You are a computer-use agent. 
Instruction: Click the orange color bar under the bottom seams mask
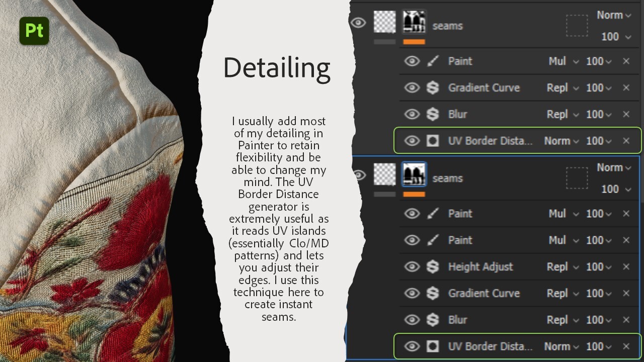pos(414,194)
